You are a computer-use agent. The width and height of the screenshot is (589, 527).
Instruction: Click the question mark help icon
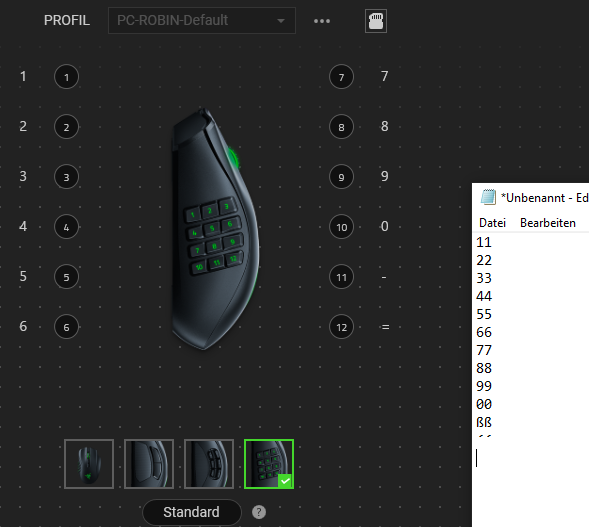pos(259,512)
